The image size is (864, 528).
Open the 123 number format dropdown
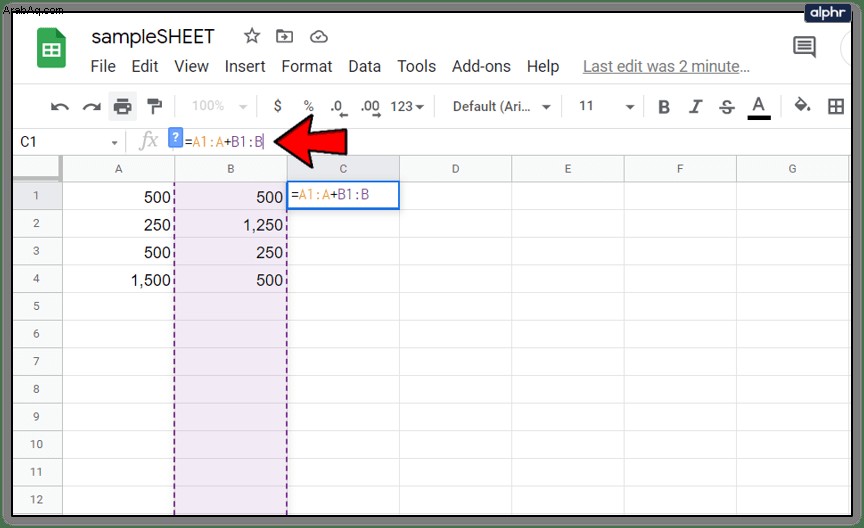[x=407, y=106]
